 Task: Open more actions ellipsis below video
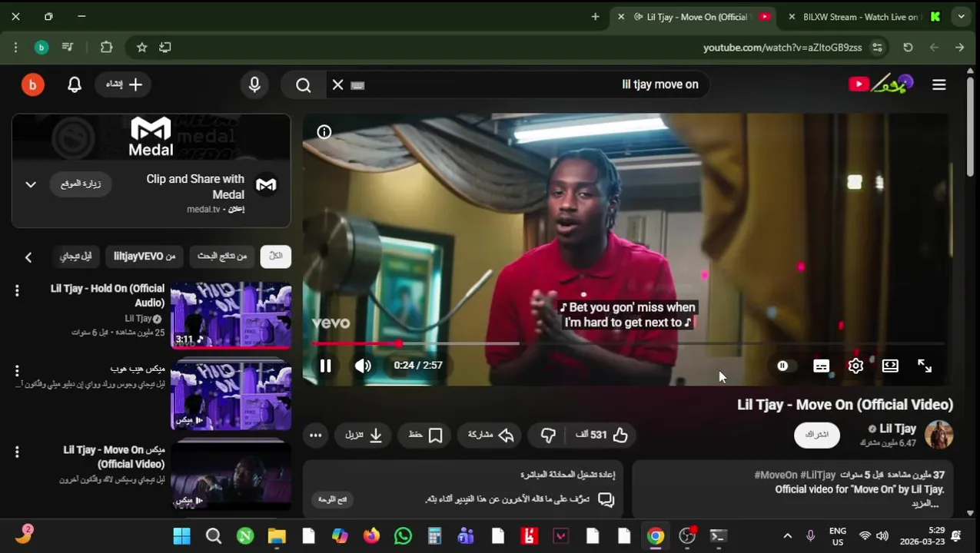point(315,435)
